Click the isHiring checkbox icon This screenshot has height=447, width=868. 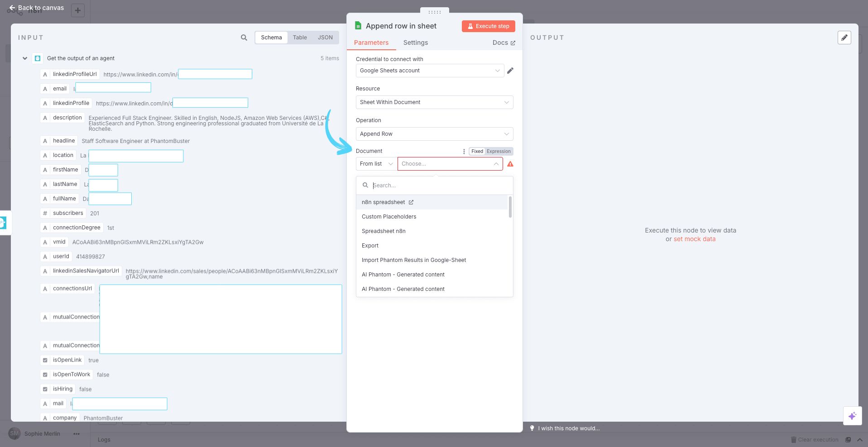tap(45, 390)
